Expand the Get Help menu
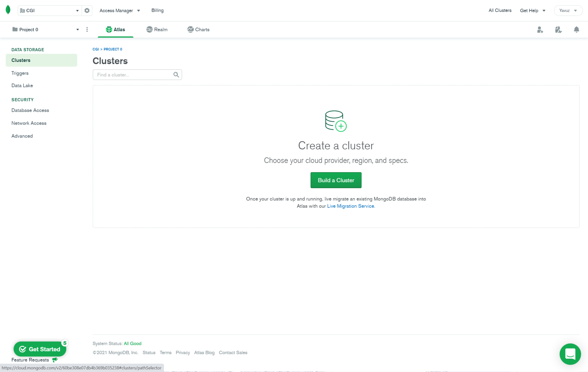Image resolution: width=588 pixels, height=372 pixels. coord(532,10)
